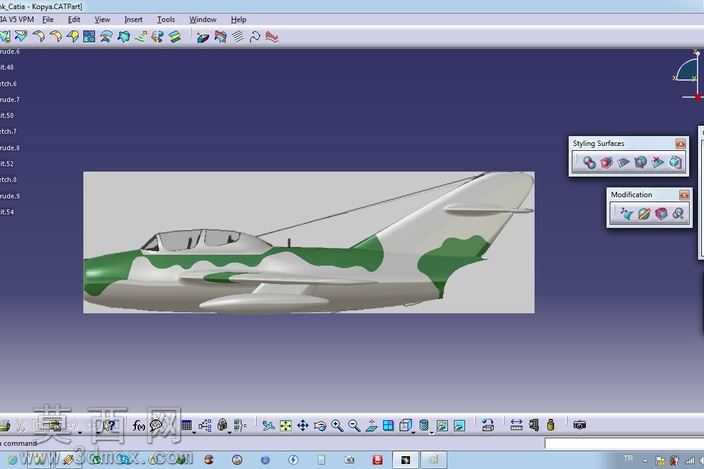Click the red wavy surface icon

click(x=272, y=37)
